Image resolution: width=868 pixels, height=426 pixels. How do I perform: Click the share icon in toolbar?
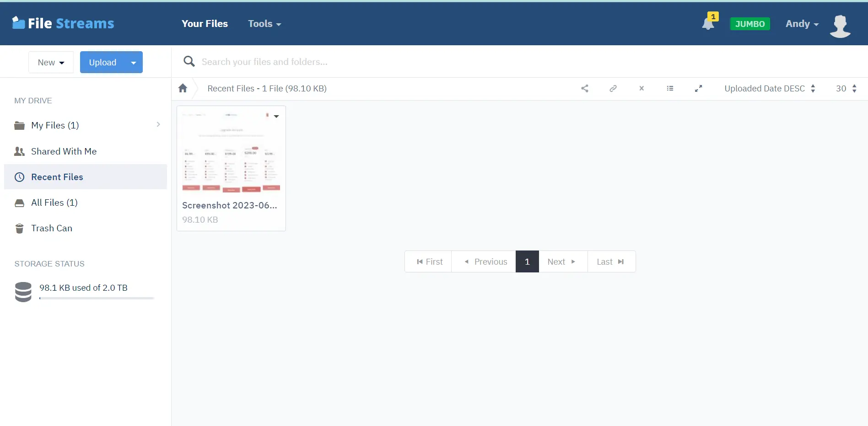584,89
